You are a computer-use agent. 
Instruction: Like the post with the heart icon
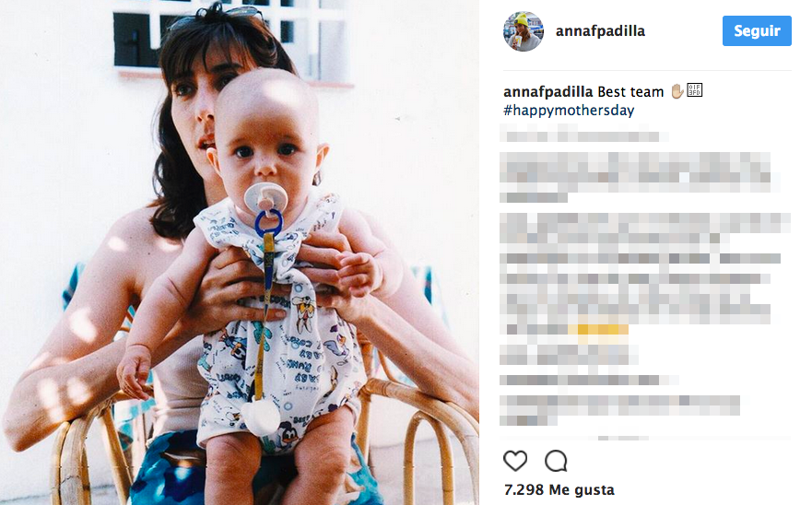[x=515, y=461]
